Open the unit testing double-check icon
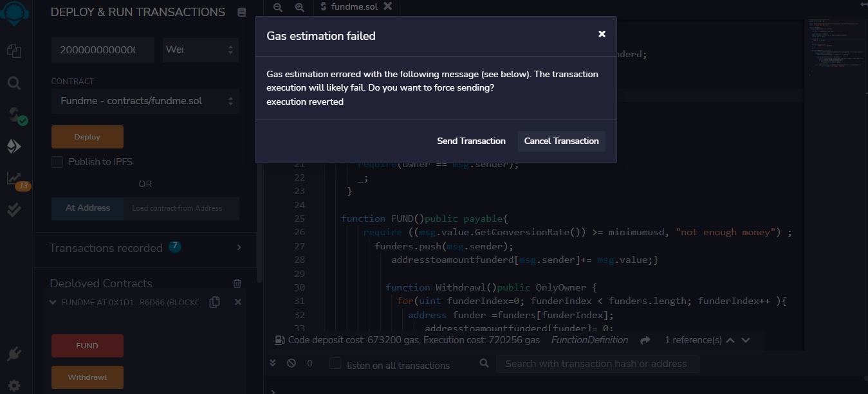 click(x=14, y=209)
